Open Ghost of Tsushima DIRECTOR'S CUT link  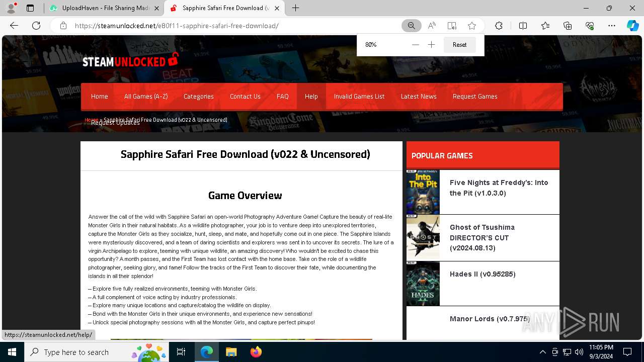[482, 237]
